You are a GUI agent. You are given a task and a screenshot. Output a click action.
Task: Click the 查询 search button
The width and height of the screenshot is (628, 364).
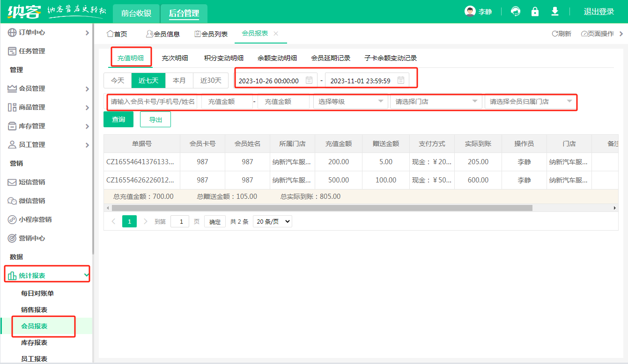[118, 119]
